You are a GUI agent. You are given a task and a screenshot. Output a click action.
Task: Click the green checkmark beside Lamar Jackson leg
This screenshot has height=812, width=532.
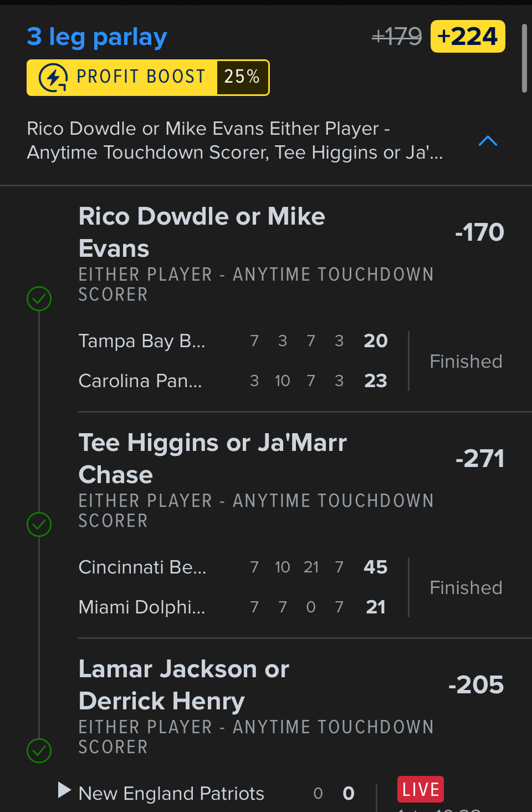pos(39,750)
